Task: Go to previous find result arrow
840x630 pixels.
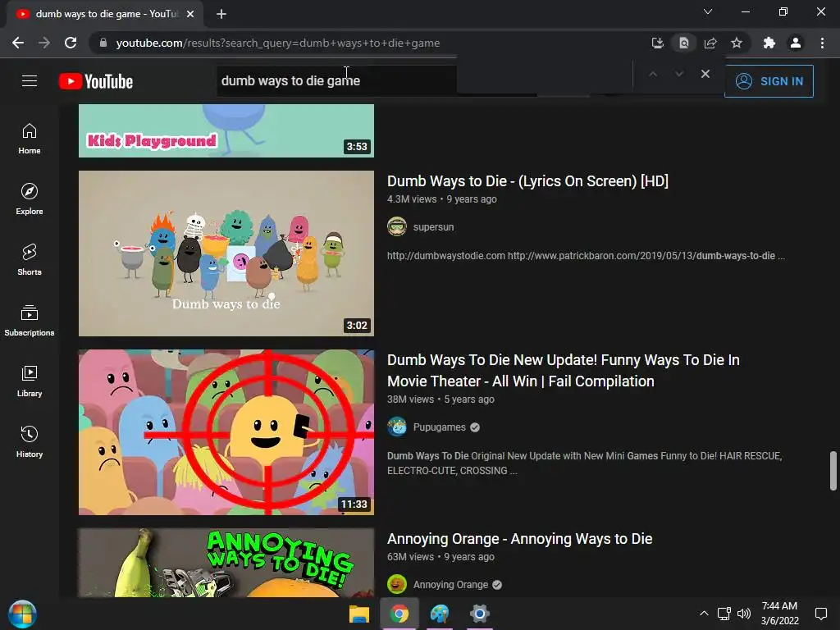Action: click(653, 74)
